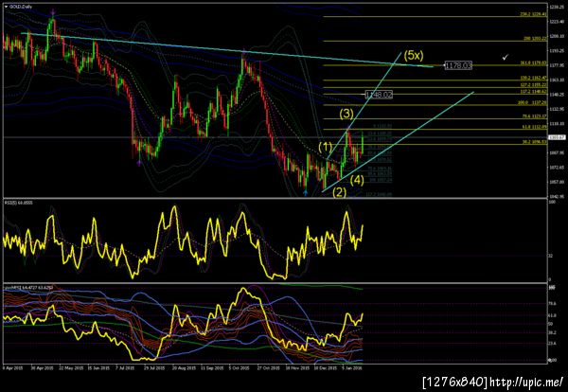Click the blue arrow at December low
Viewport: 568px width, 392px height.
pos(306,193)
